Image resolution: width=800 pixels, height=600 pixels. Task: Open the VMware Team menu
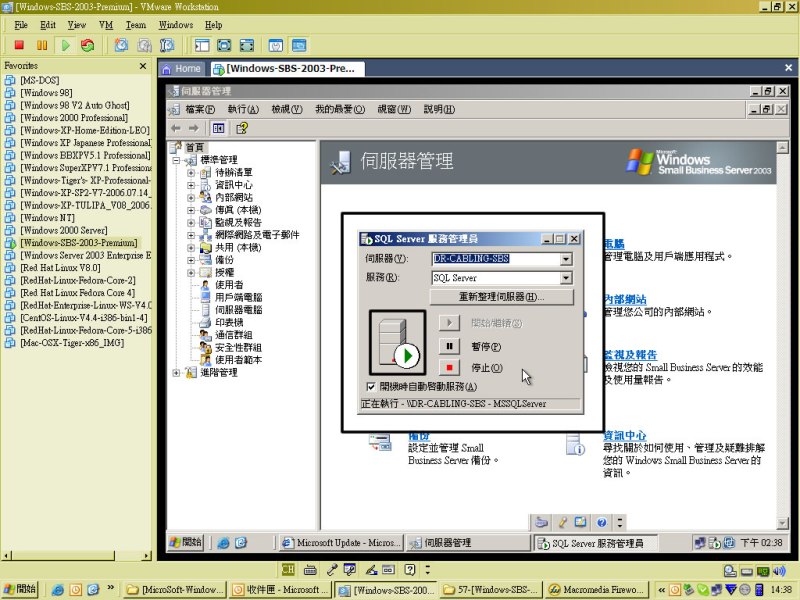(136, 25)
